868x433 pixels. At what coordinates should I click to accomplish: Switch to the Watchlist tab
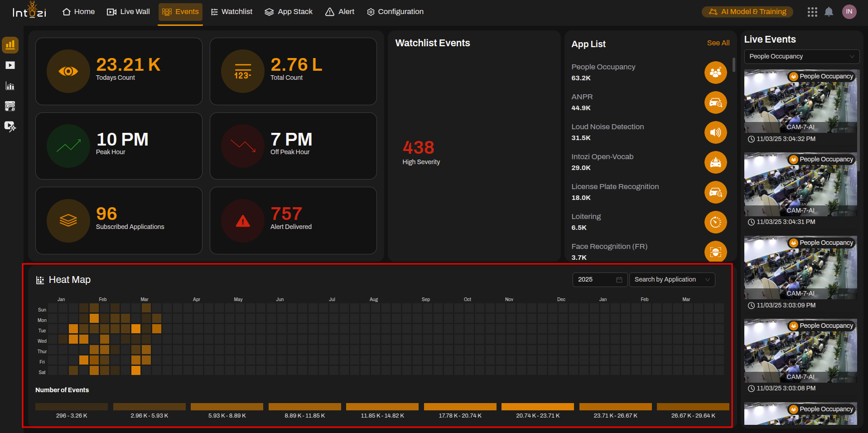(231, 11)
